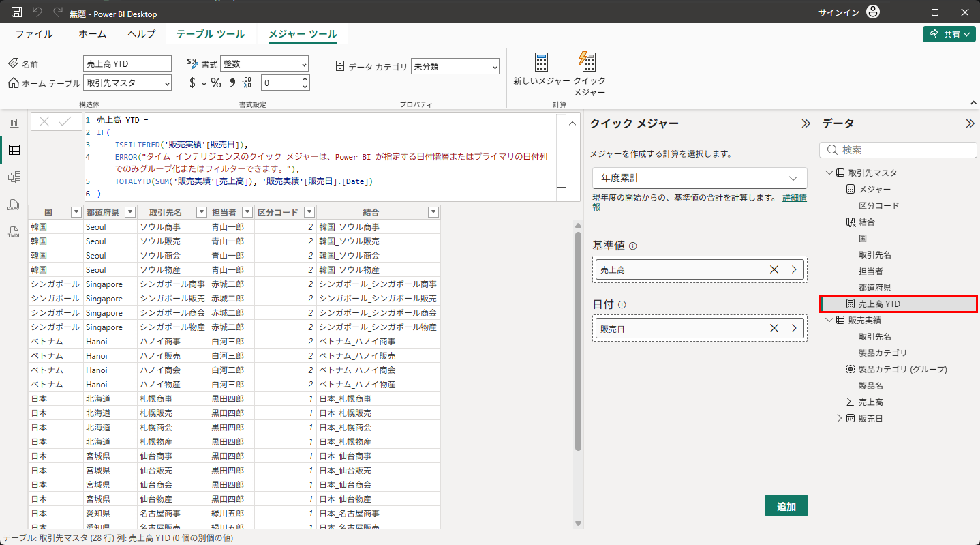Click cell 韓国_ソウル商事

tap(377, 226)
